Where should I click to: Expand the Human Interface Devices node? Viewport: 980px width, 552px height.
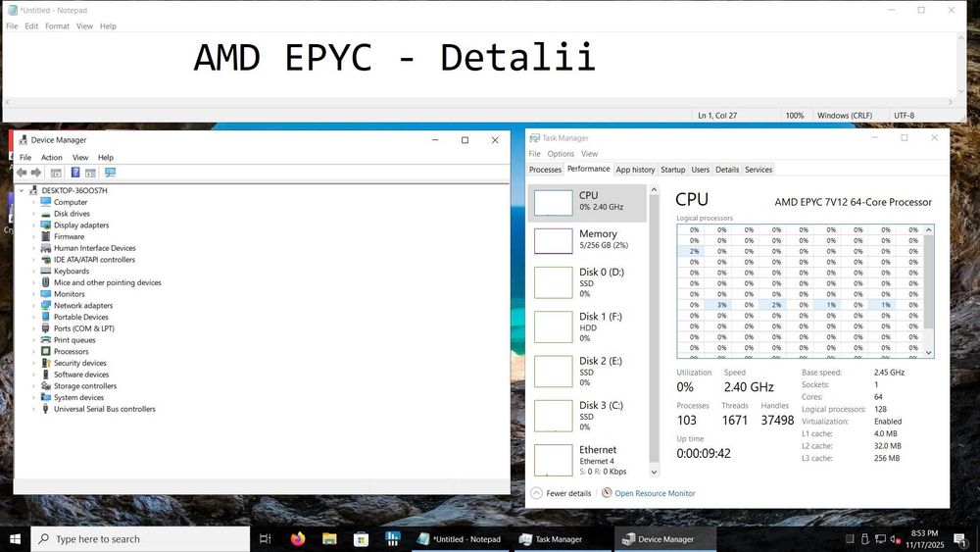pos(33,248)
